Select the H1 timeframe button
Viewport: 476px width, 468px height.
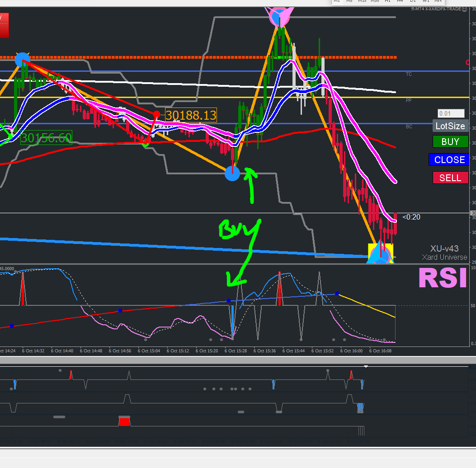pyautogui.click(x=388, y=1)
